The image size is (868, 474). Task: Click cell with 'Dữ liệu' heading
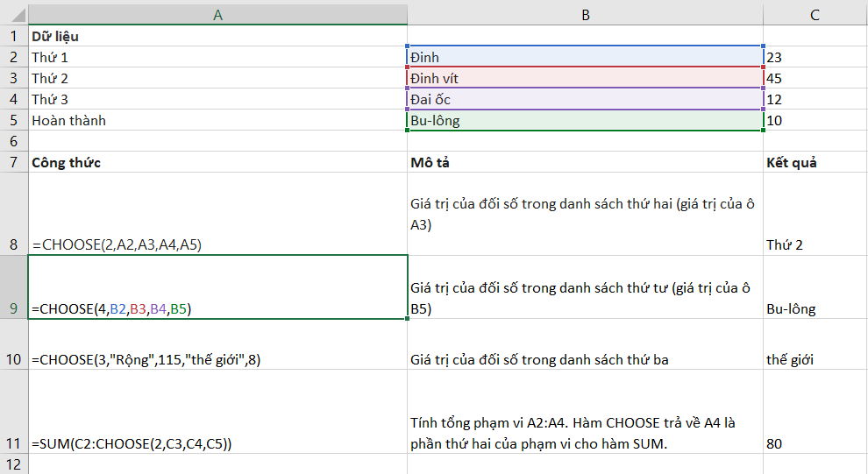[x=217, y=37]
